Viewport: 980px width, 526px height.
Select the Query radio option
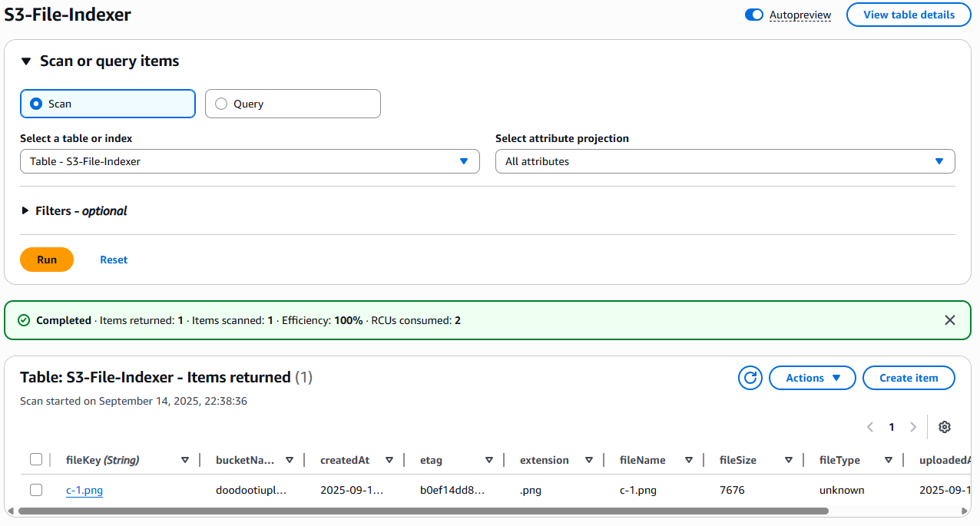point(222,104)
